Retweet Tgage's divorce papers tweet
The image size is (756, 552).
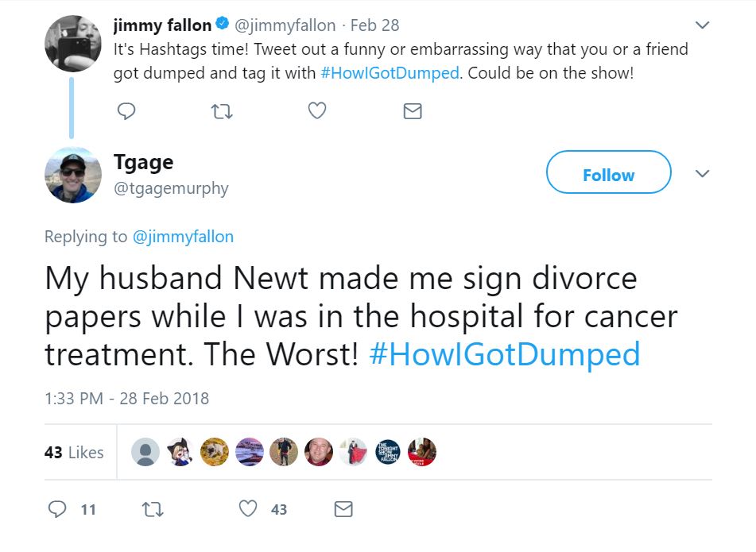(x=153, y=509)
